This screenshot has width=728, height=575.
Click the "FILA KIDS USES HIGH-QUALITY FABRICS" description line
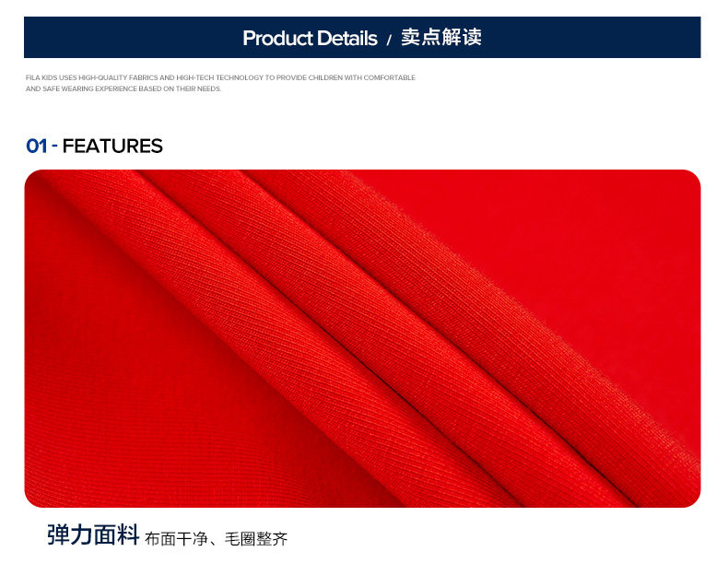coord(220,77)
